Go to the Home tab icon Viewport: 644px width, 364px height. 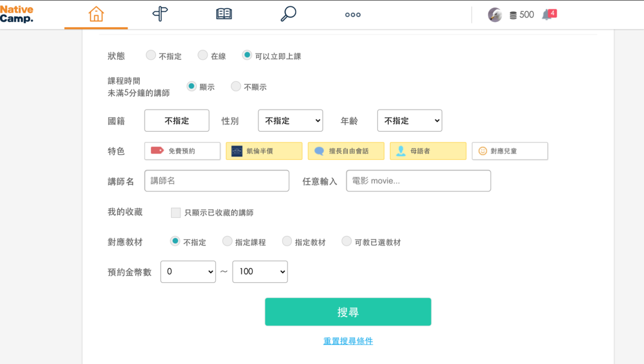pos(96,14)
